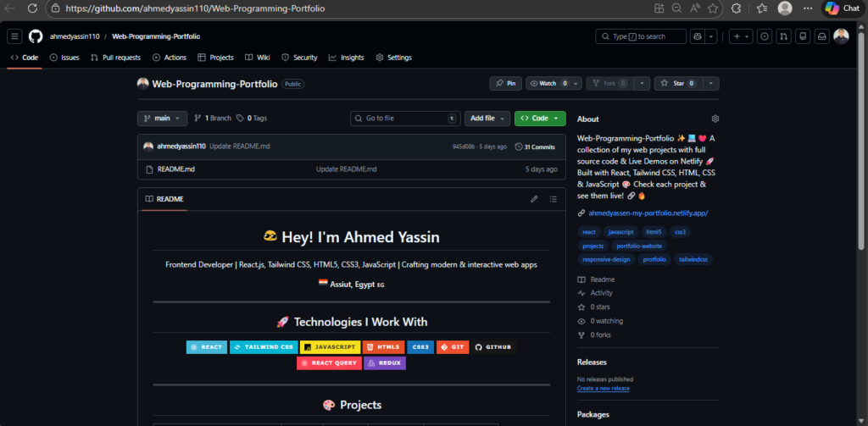Image resolution: width=868 pixels, height=426 pixels.
Task: Click the React Query badge
Action: click(329, 363)
